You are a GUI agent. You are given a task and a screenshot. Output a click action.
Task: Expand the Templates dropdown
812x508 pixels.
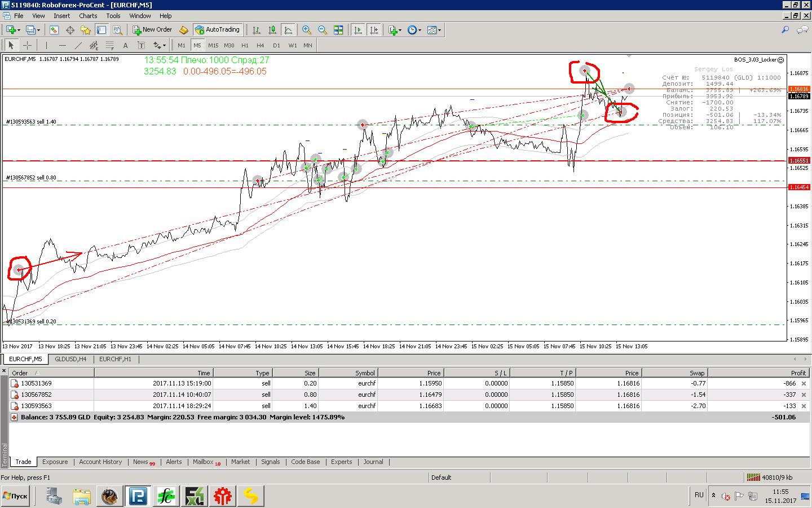coord(439,30)
